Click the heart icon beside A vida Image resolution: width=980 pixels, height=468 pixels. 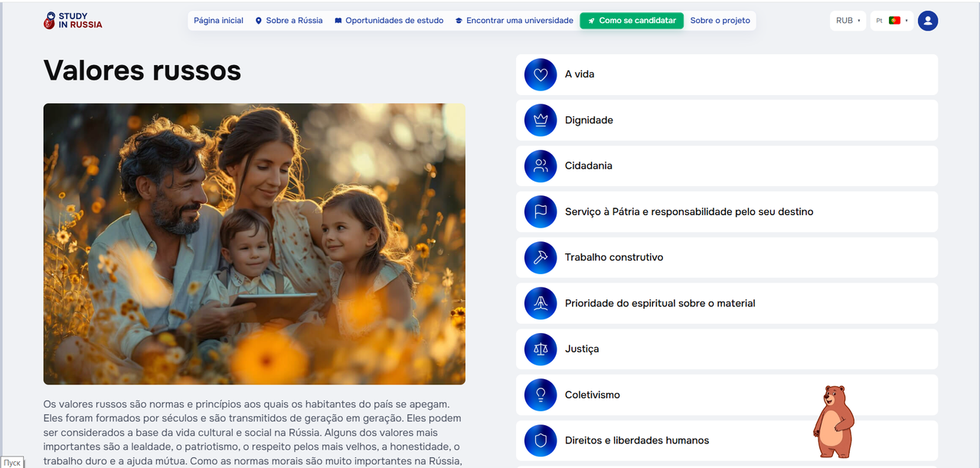coord(541,74)
